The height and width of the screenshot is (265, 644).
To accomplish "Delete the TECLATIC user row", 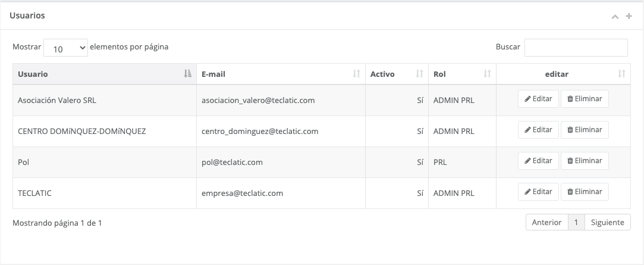I will tap(585, 192).
